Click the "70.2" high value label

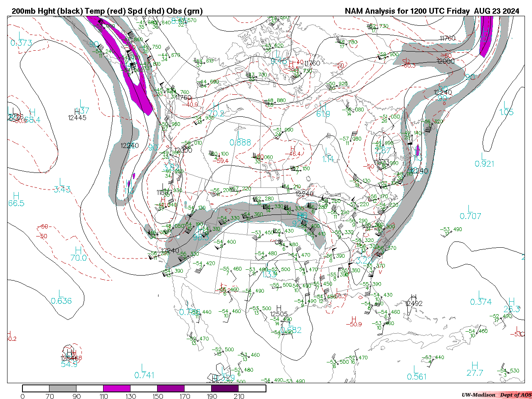pos(216,113)
